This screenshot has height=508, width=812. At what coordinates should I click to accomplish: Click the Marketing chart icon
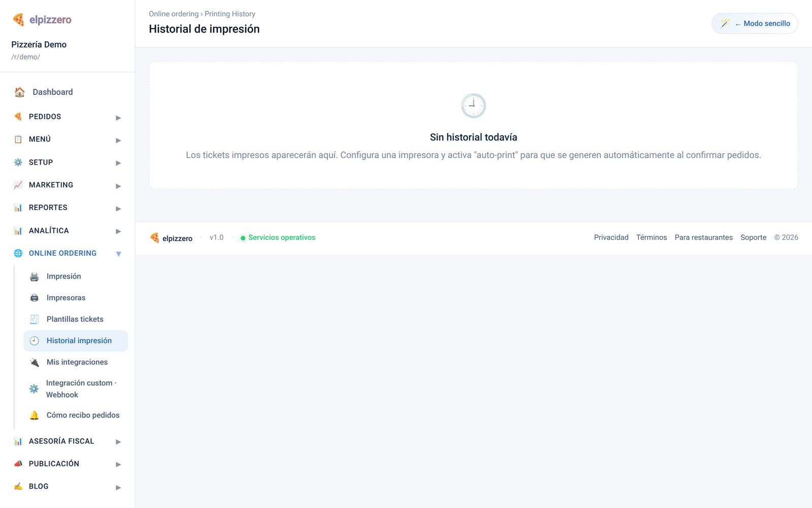coord(18,185)
